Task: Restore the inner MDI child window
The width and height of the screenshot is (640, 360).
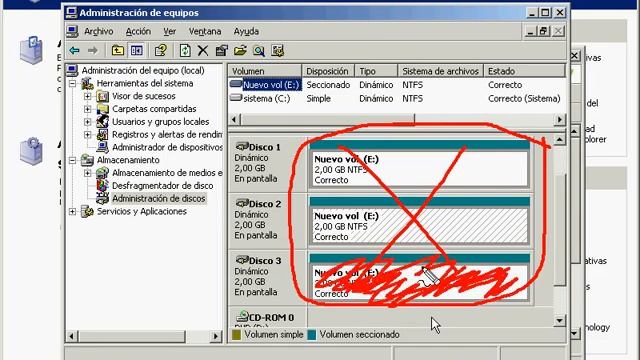Action: coord(543,31)
